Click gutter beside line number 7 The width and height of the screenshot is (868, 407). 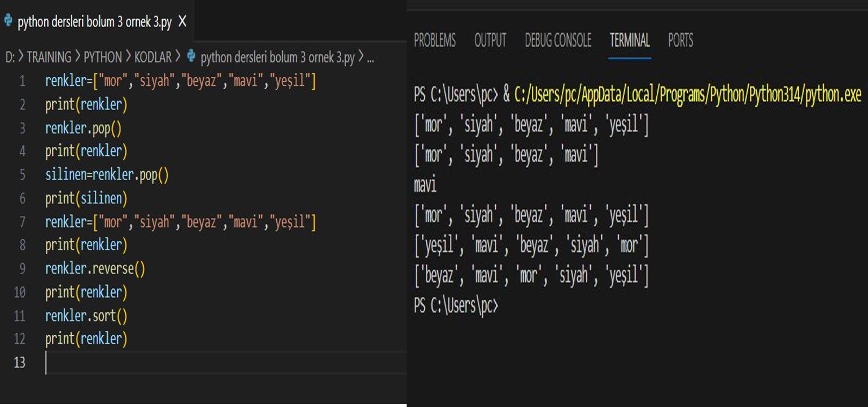point(22,222)
